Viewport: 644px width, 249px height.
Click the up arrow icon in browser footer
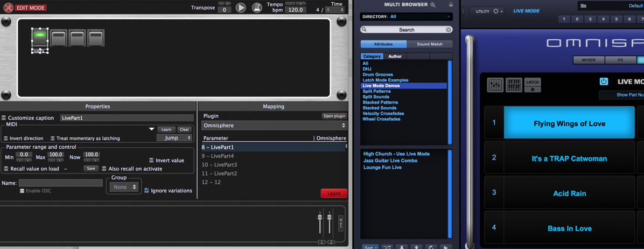(x=416, y=247)
